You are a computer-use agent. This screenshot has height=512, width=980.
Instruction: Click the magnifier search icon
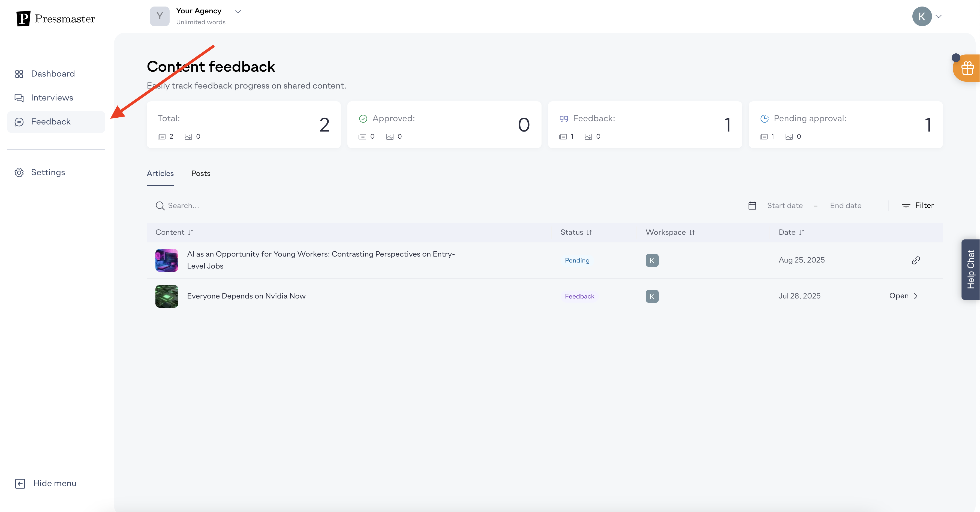[x=160, y=206]
